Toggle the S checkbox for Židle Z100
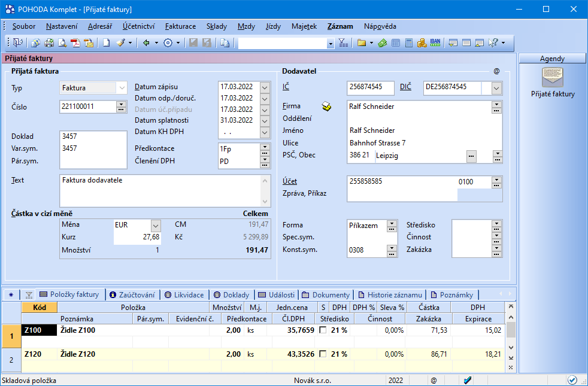 click(323, 330)
